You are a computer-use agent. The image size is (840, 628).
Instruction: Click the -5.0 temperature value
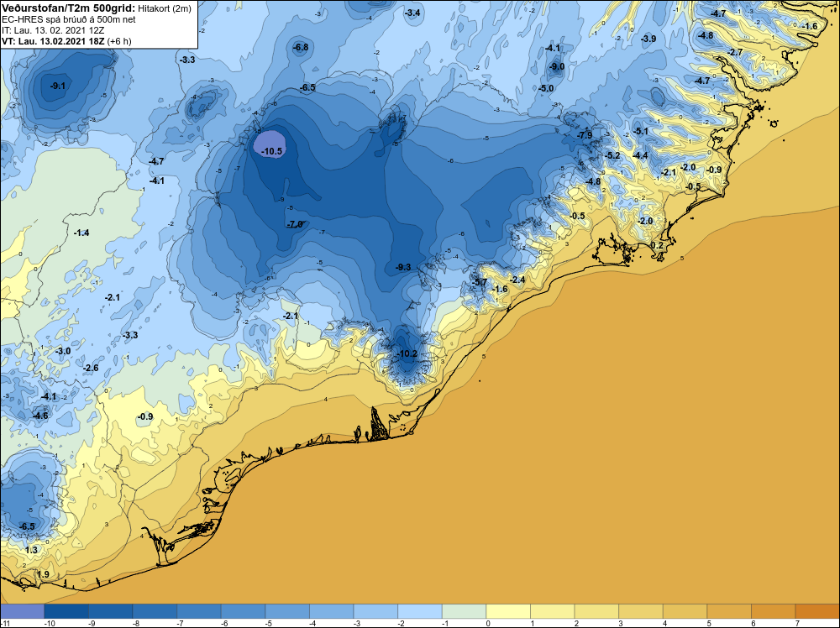pos(546,88)
